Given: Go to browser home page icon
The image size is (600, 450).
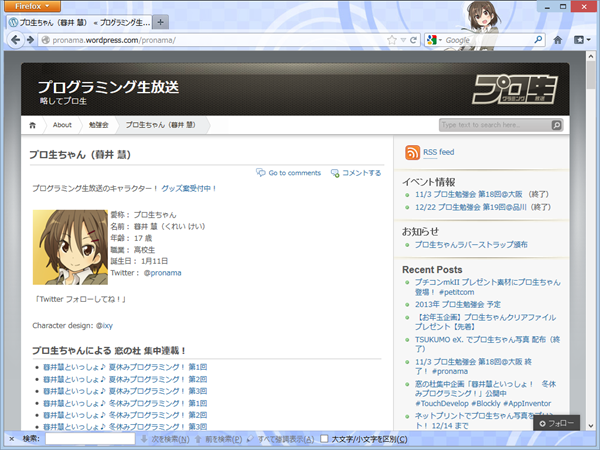Looking at the screenshot, I should [558, 40].
